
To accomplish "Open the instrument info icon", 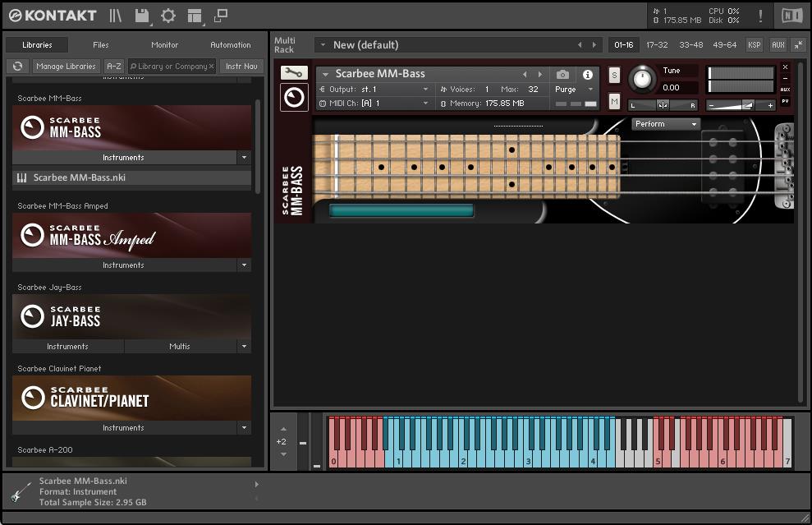I will [x=588, y=74].
